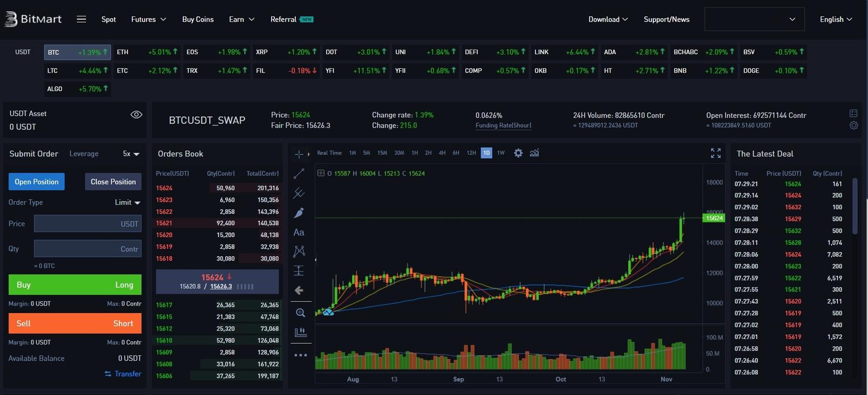Screen dimensions: 868x395
Task: Open the Order Type Limit dropdown
Action: click(127, 202)
